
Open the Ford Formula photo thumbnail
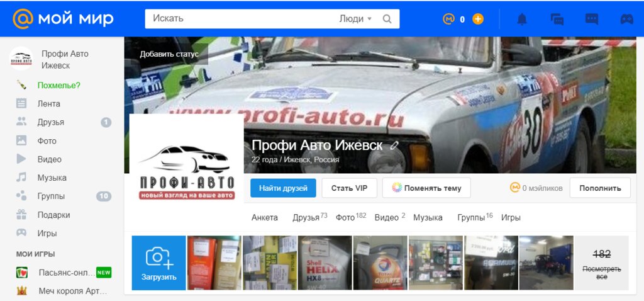(x=491, y=263)
